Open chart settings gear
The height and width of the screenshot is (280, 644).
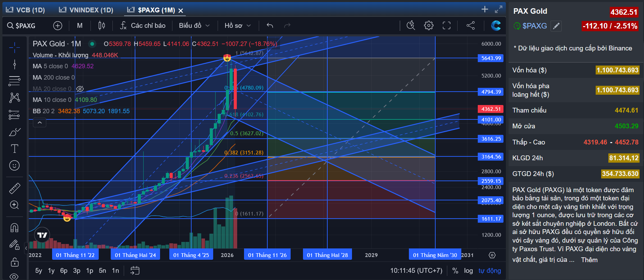[428, 25]
